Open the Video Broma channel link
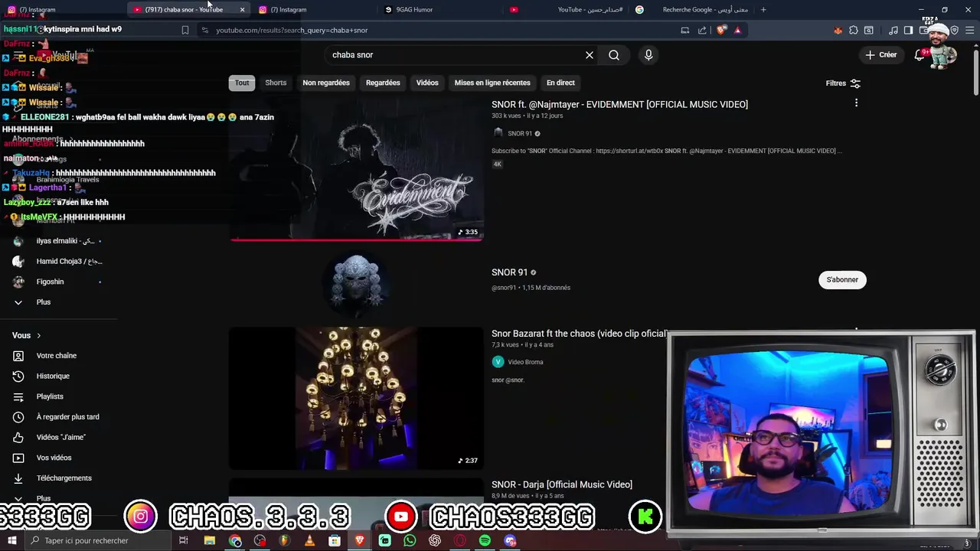Screen dimensions: 980x551 point(525,362)
